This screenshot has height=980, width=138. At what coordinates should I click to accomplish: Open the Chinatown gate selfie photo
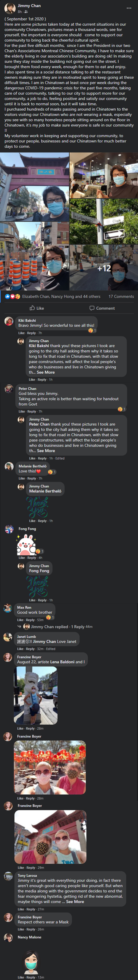pyautogui.click(x=34, y=187)
